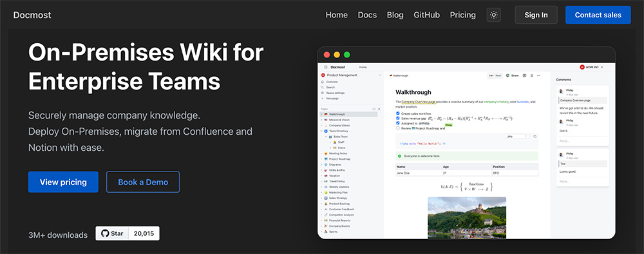The image size is (644, 254).
Task: Check the Review Project Roadmap checkbox
Action: coord(397,128)
